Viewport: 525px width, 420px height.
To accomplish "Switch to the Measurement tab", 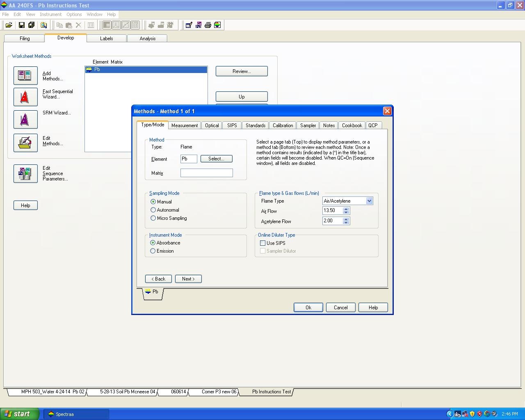I will pyautogui.click(x=185, y=126).
